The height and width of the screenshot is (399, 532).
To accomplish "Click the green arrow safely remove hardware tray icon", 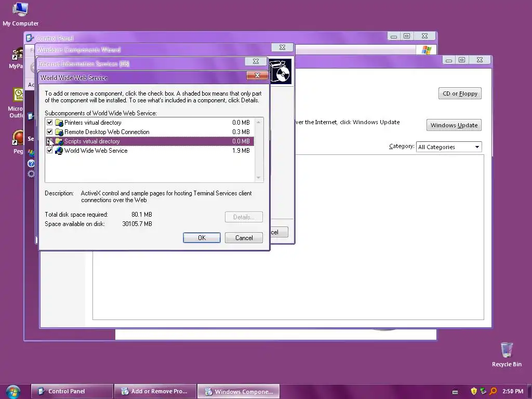I will tap(483, 391).
